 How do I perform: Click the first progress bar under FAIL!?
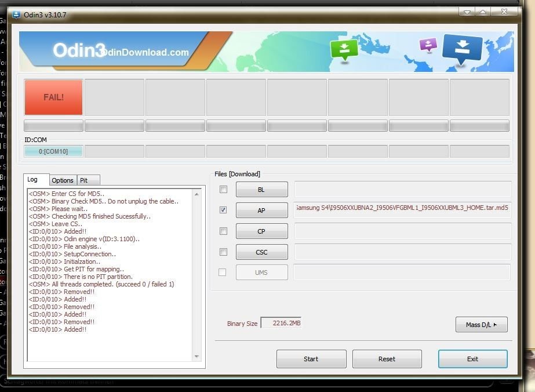coord(53,126)
